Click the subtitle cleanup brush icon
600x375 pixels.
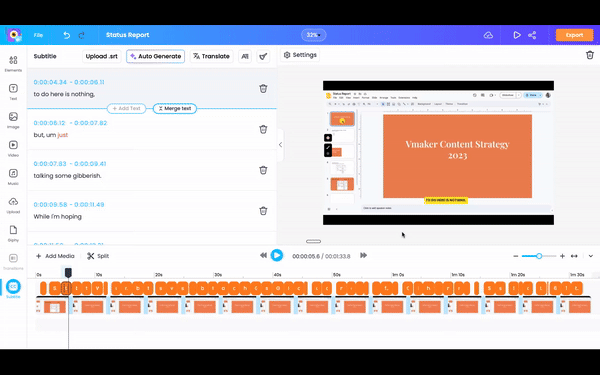click(263, 56)
